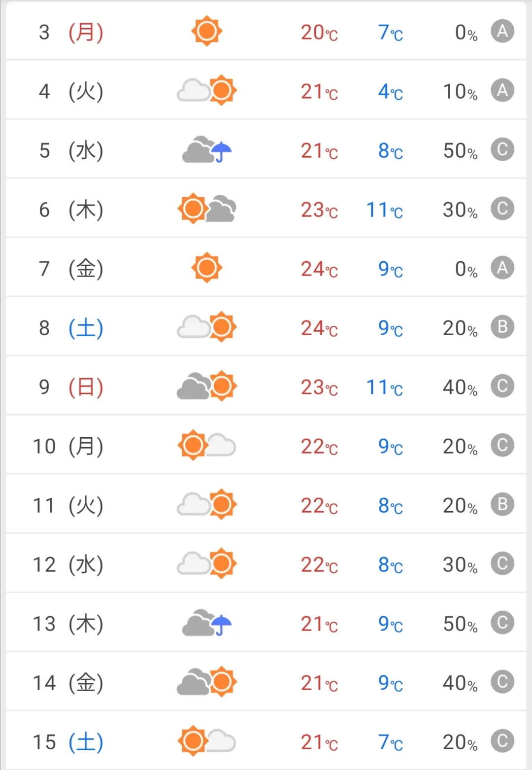
Task: Tap the 24℃ high temperature on day 7
Action: tap(319, 269)
